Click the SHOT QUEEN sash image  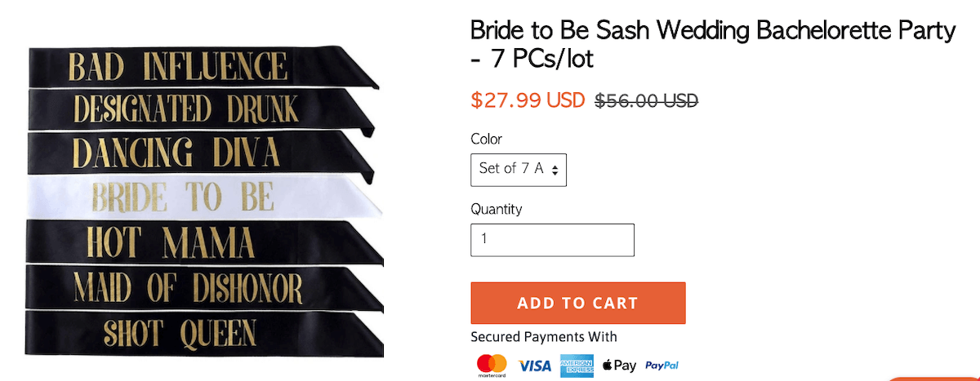pos(180,333)
